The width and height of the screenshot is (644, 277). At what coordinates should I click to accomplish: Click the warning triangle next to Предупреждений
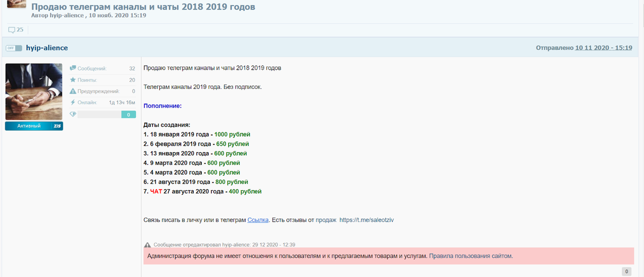(x=73, y=91)
